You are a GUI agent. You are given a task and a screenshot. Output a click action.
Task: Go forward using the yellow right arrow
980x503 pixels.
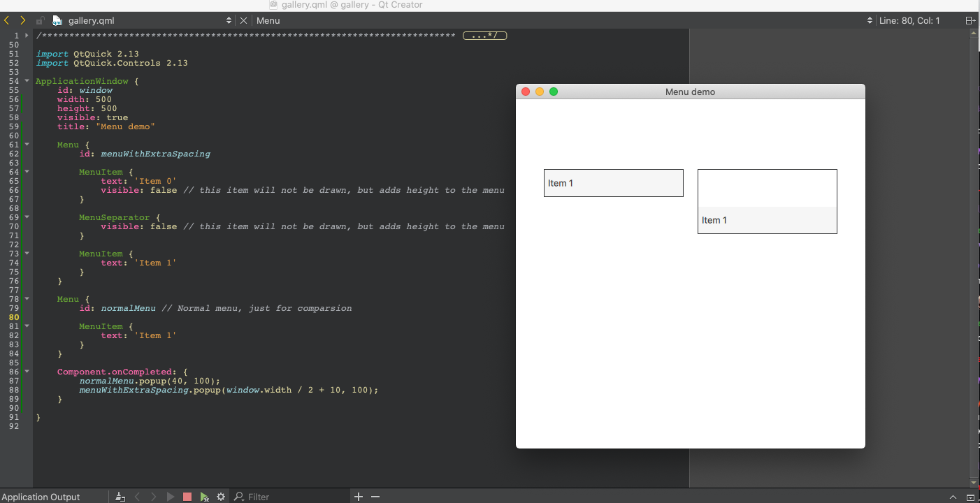[22, 20]
